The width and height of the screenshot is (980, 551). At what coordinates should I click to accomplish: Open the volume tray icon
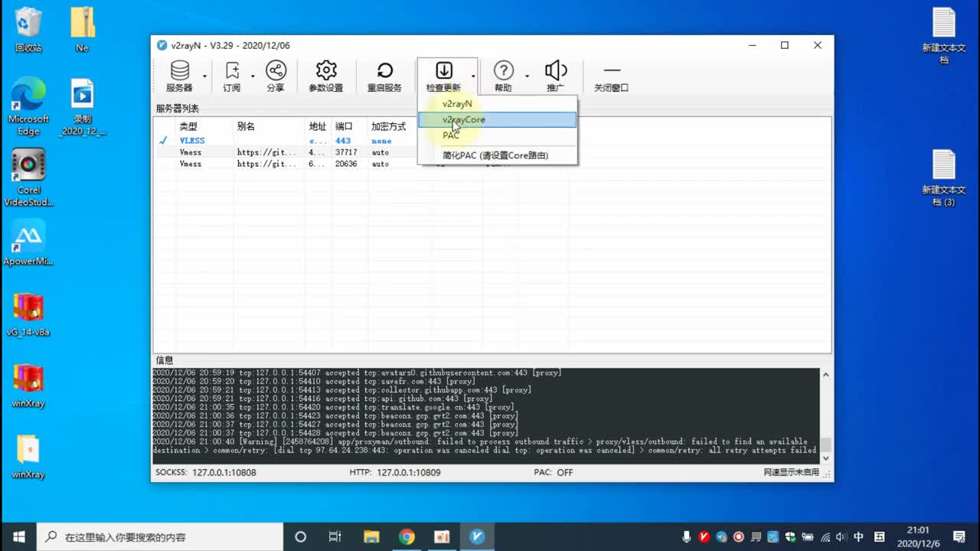[x=841, y=536]
